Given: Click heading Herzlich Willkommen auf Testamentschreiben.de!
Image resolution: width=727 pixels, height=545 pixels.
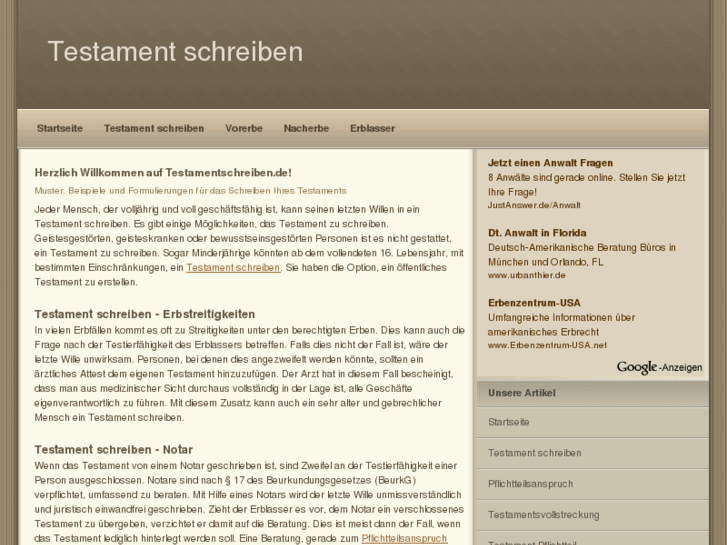Looking at the screenshot, I should point(163,173).
